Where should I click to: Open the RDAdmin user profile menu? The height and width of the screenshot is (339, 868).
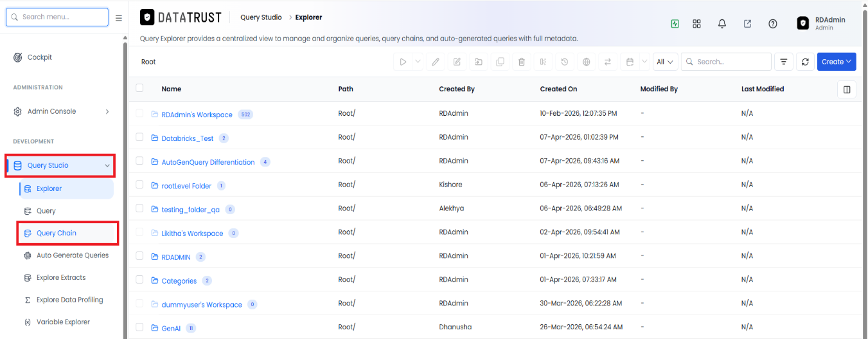822,23
